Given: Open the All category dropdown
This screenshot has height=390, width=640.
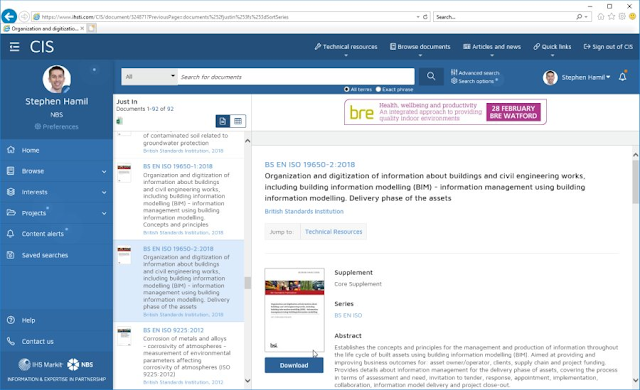Looking at the screenshot, I should click(149, 76).
